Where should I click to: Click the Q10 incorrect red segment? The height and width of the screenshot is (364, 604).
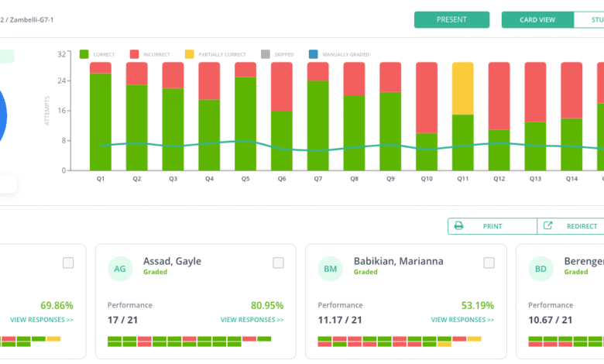(x=427, y=98)
